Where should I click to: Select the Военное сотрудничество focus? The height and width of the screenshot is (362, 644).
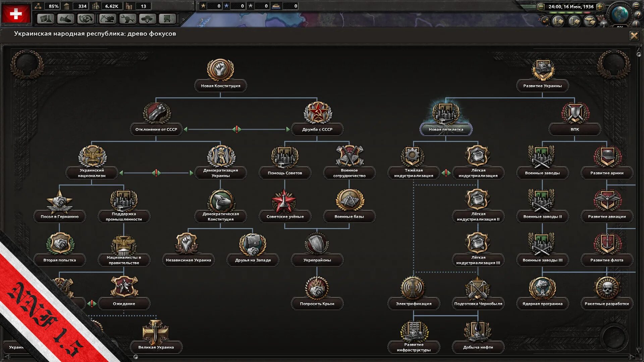point(349,163)
